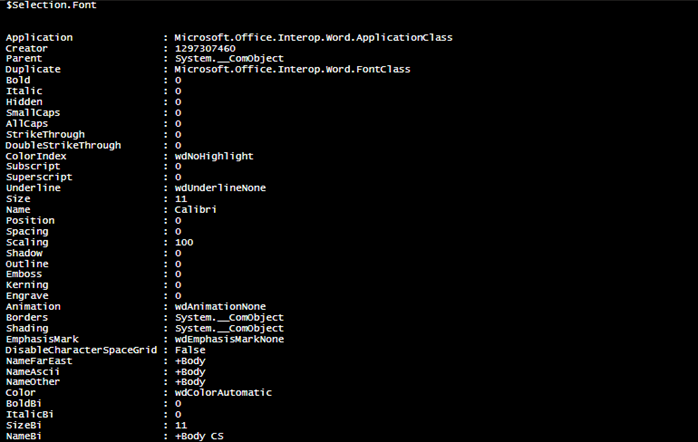Click the ColorIndex value wdNoHighlight
This screenshot has width=698, height=442.
pos(214,156)
